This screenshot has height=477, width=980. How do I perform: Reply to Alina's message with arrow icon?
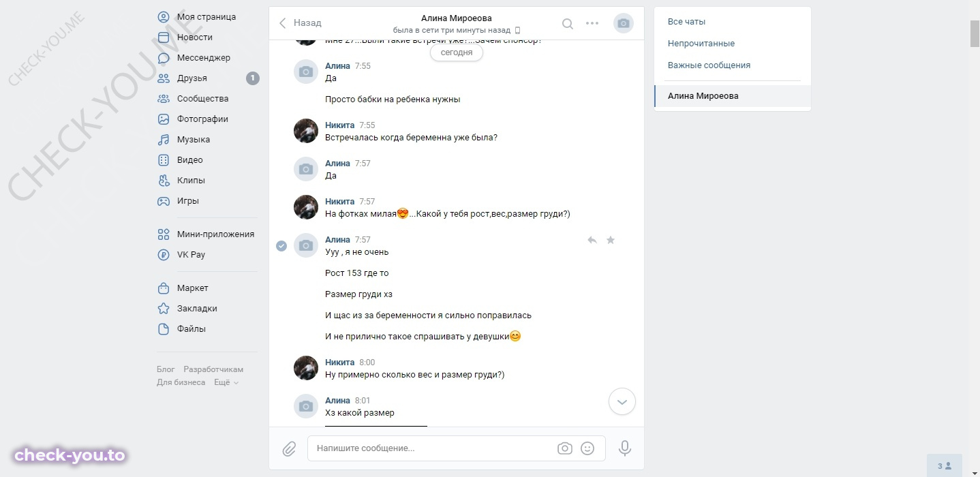click(x=592, y=240)
